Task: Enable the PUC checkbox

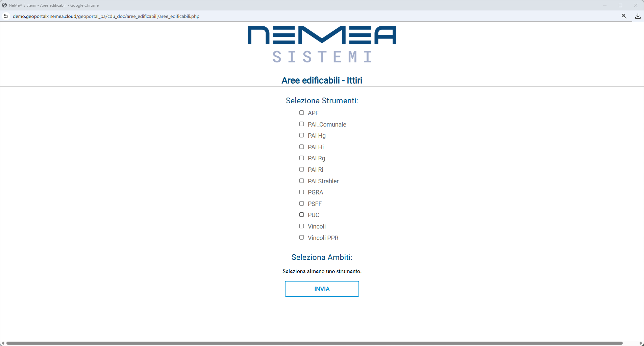Action: 301,215
